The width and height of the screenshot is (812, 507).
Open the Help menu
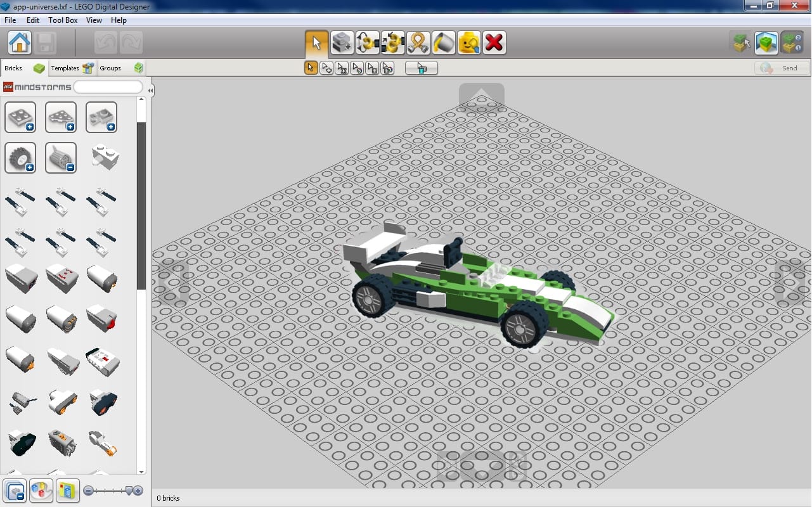(119, 20)
